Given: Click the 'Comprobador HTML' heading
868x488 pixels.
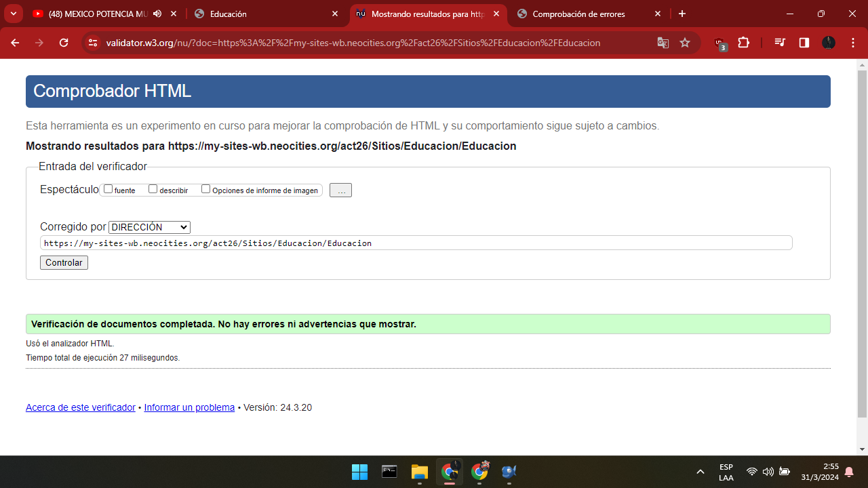Looking at the screenshot, I should [x=112, y=91].
